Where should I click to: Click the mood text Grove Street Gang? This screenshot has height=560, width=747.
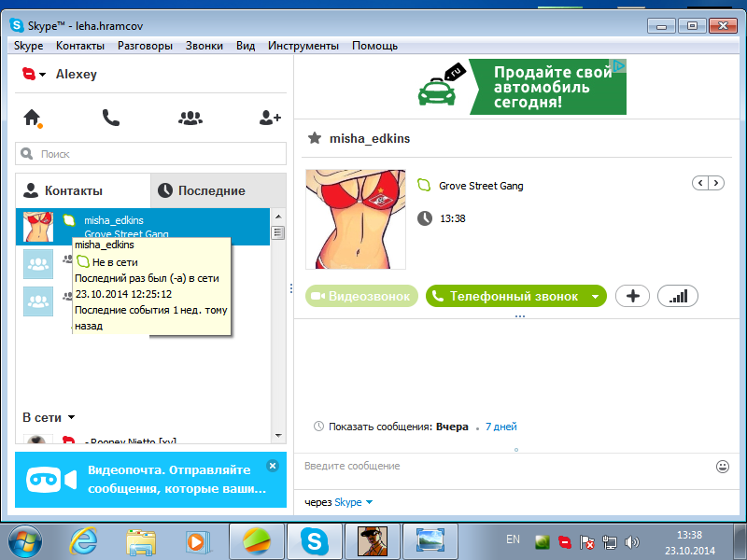click(x=481, y=186)
